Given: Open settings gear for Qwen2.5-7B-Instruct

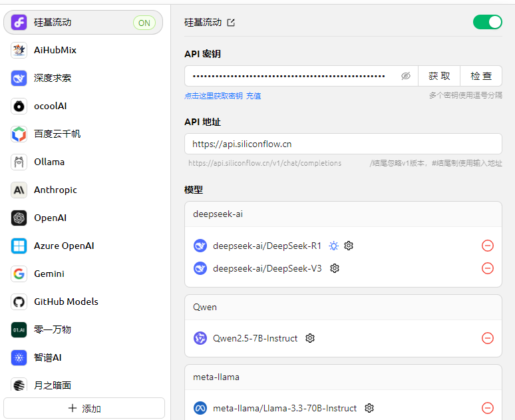Looking at the screenshot, I should (x=310, y=338).
